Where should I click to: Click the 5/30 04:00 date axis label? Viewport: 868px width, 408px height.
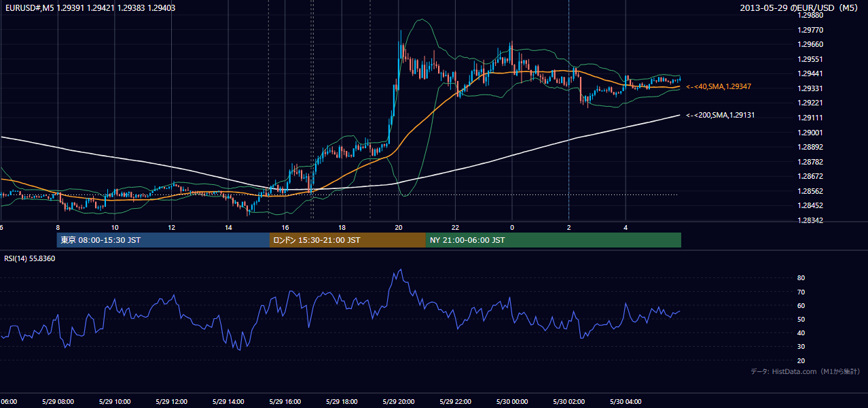626,402
